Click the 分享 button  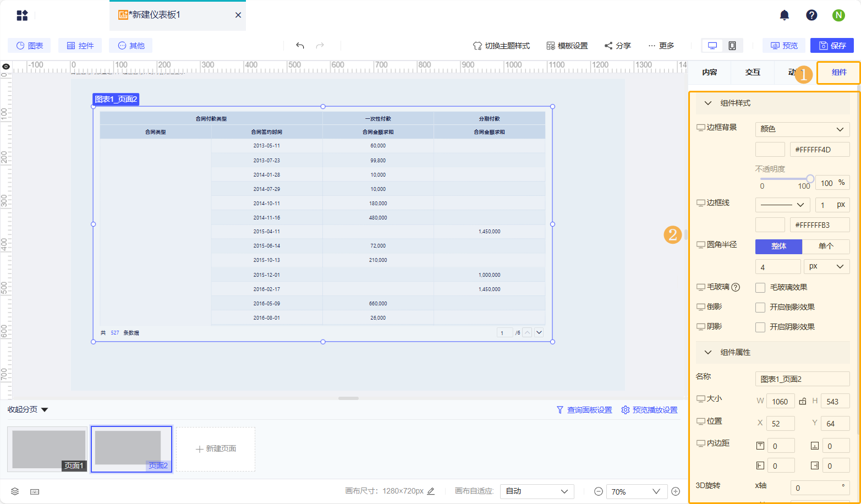pos(618,46)
